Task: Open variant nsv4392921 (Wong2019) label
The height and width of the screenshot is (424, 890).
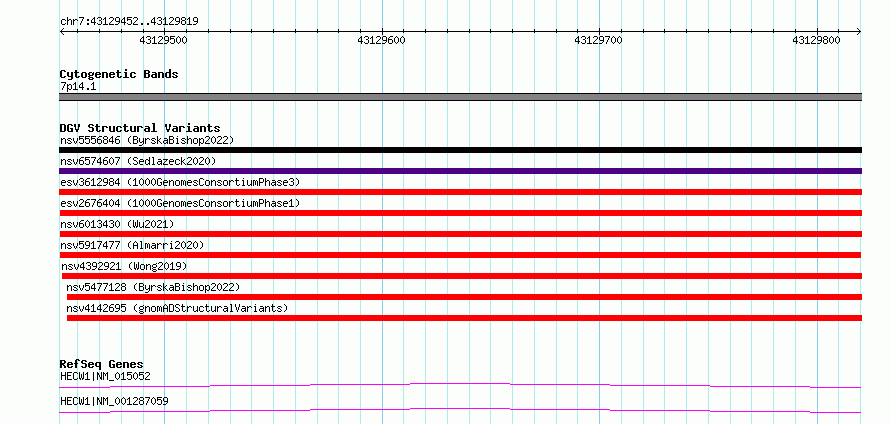Action: pyautogui.click(x=124, y=266)
